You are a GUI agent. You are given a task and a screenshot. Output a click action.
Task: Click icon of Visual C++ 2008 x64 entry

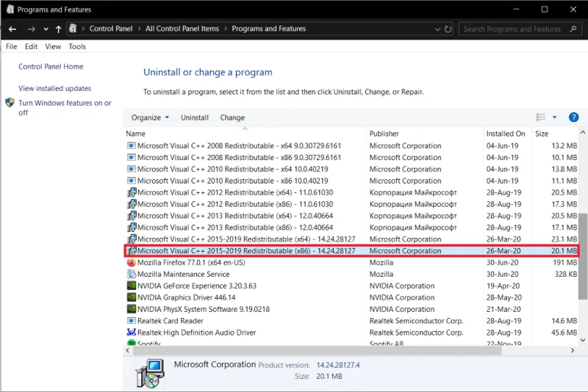132,145
